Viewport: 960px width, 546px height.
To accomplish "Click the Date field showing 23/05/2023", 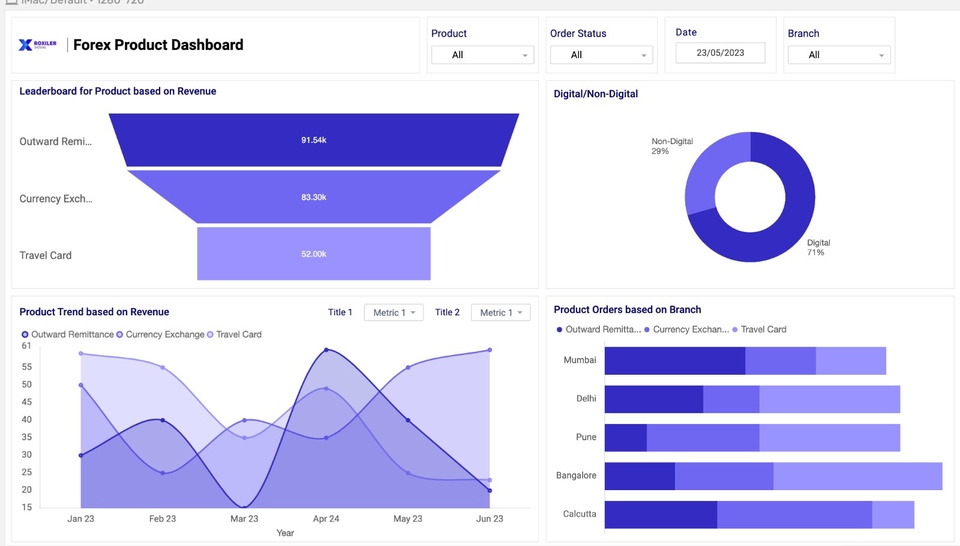I will 719,53.
